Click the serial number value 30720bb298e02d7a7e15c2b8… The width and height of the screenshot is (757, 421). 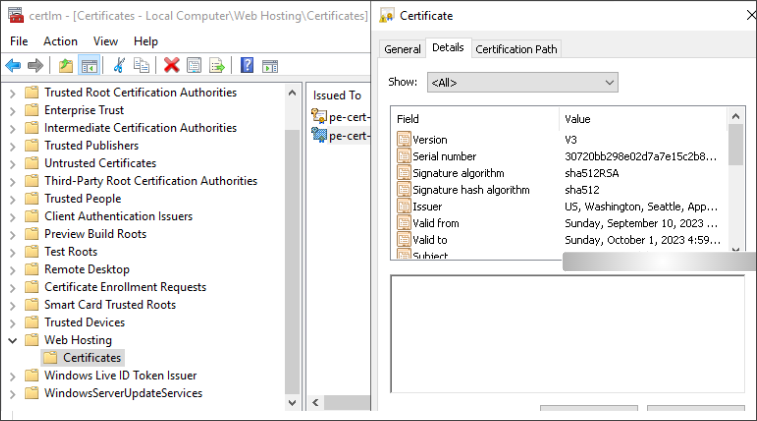tap(641, 156)
